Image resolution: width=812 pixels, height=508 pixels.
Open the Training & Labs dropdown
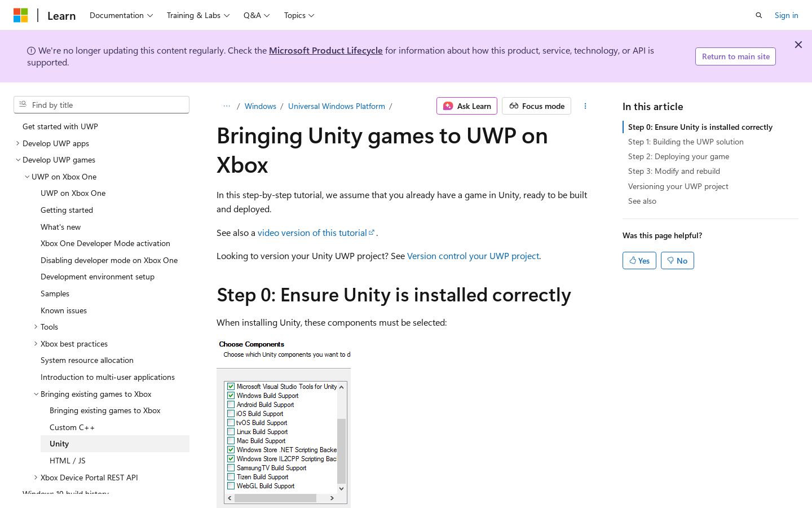coord(198,15)
